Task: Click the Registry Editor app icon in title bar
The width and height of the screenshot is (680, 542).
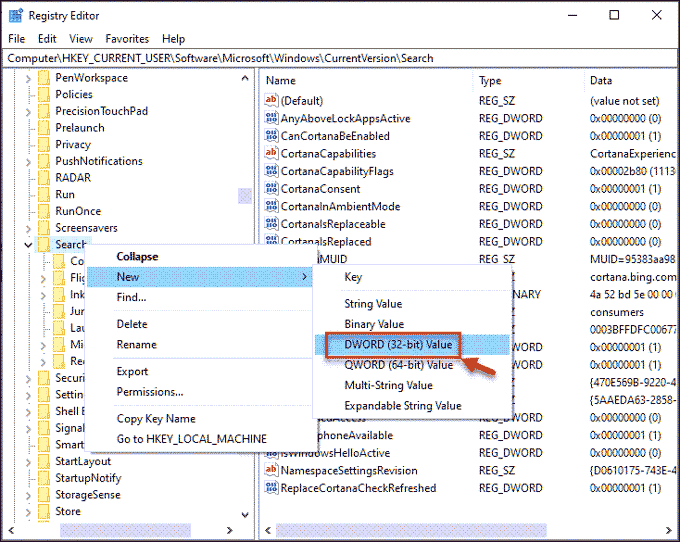Action: [16, 16]
